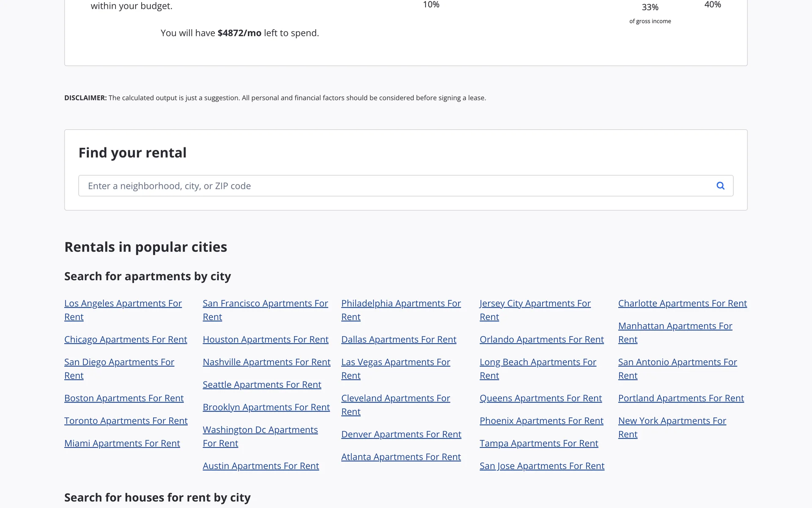Viewport: 812px width, 508px height.
Task: Click the neighborhood, city, or ZIP input
Action: (x=393, y=186)
